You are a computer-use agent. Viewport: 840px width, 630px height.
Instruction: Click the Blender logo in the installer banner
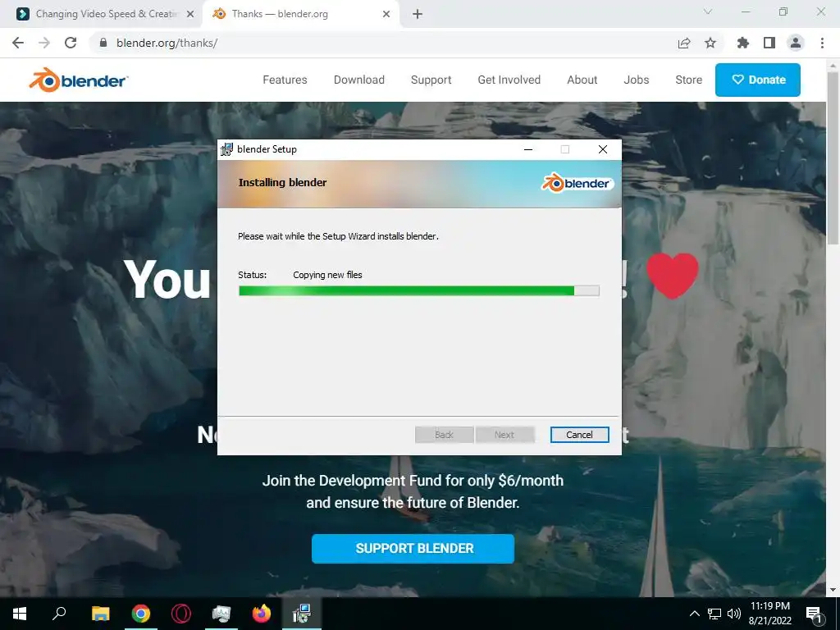(577, 183)
